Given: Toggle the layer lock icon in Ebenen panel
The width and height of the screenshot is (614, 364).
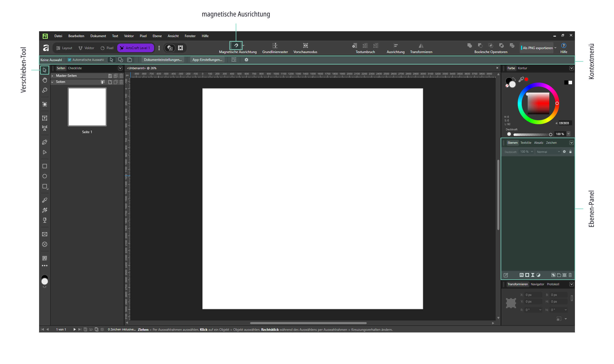Looking at the screenshot, I should point(570,152).
